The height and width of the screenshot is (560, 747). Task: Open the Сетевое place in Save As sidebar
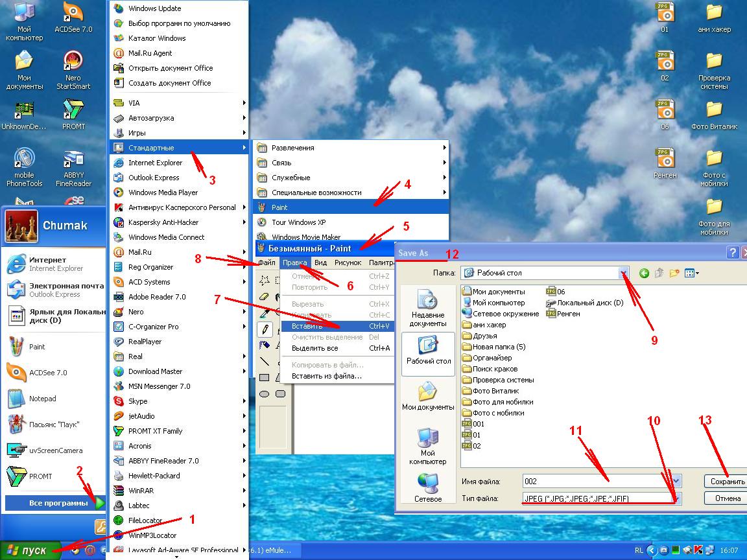[428, 487]
